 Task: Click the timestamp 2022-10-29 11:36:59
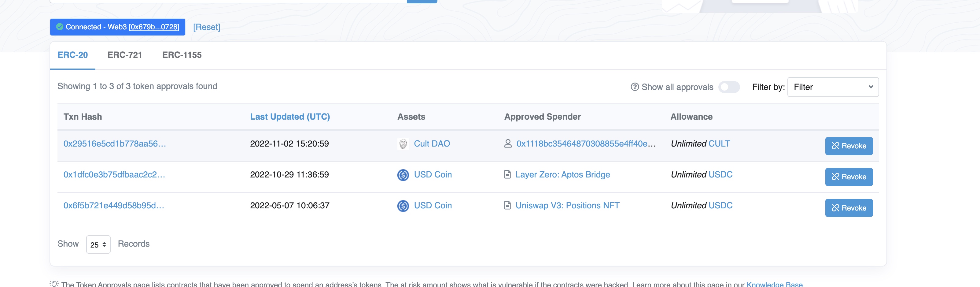[x=289, y=174]
